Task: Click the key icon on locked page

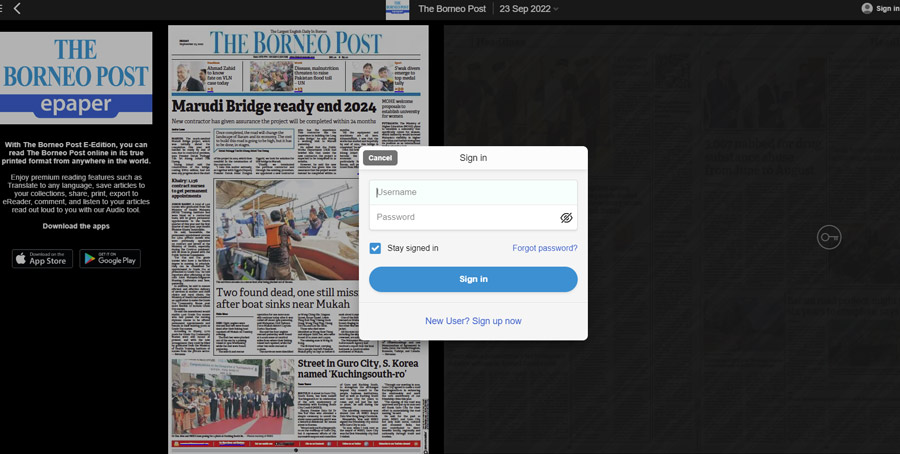Action: pyautogui.click(x=829, y=237)
